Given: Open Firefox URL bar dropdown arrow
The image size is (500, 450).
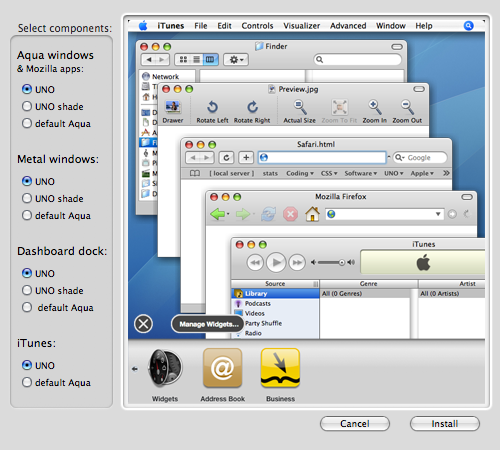Looking at the screenshot, I should pos(438,214).
